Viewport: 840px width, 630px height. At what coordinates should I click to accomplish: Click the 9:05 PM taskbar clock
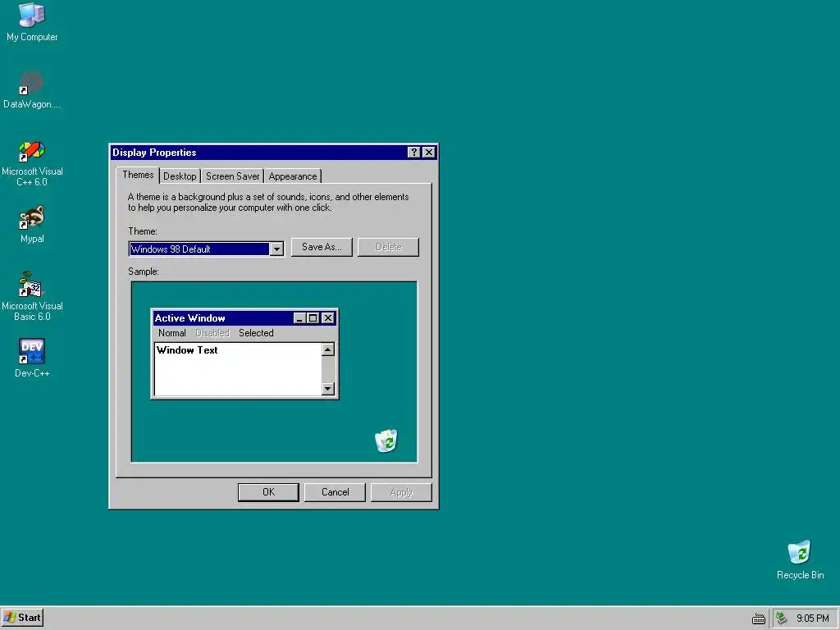pyautogui.click(x=813, y=619)
